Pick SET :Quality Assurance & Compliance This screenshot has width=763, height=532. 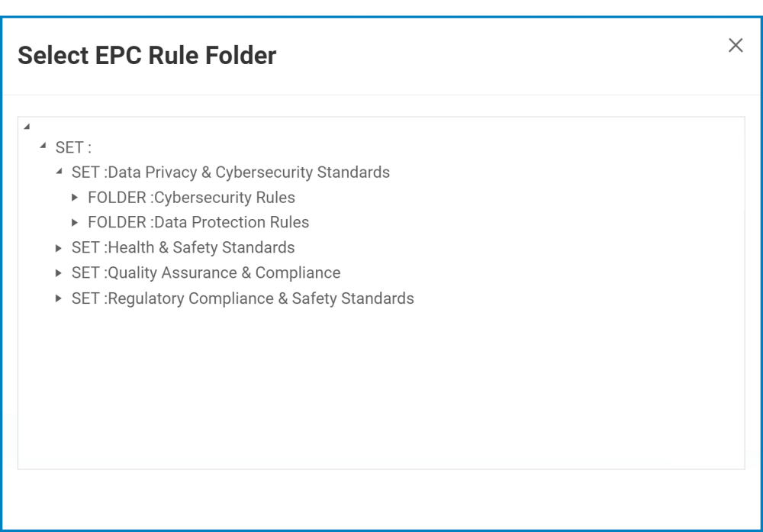(206, 273)
